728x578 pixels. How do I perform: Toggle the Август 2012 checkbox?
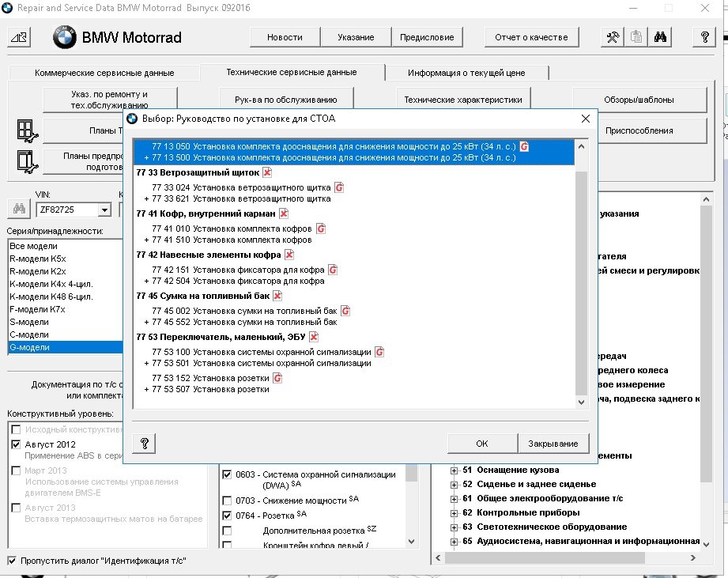pyautogui.click(x=16, y=444)
